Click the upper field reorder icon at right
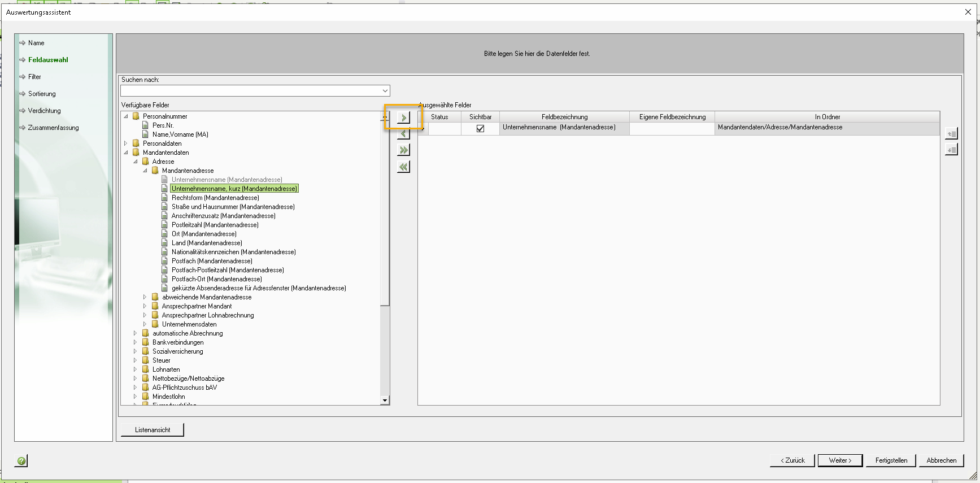Image resolution: width=980 pixels, height=483 pixels. (x=952, y=134)
